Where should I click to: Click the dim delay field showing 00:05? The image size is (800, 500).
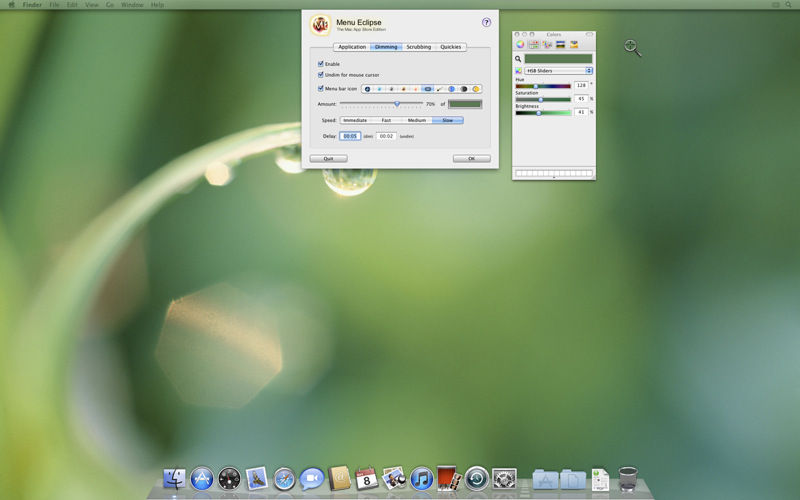[x=350, y=136]
